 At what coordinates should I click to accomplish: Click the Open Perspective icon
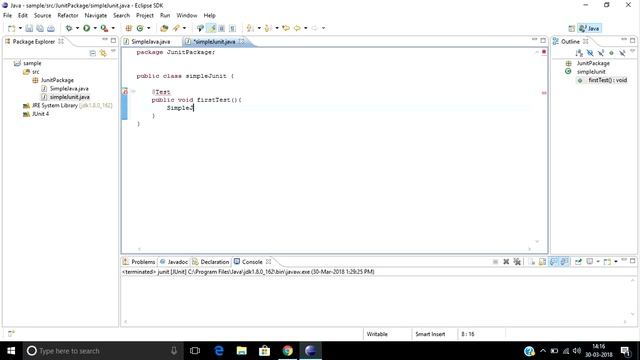point(571,28)
